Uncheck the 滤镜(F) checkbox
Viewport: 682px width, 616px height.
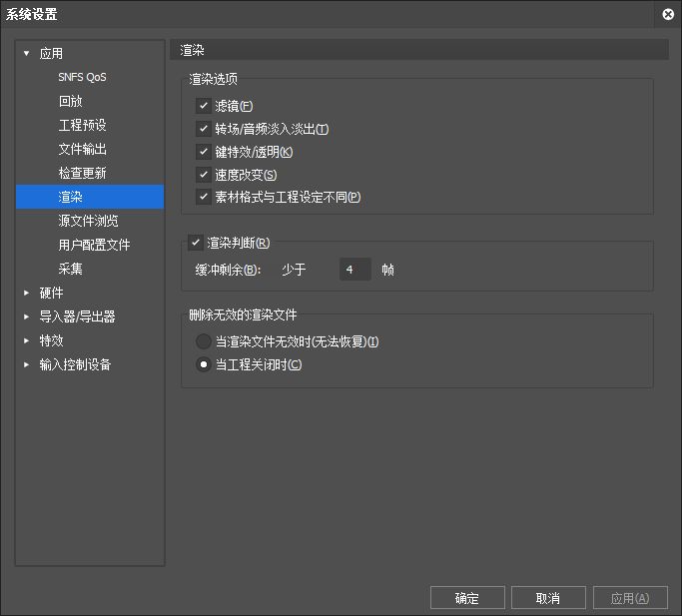[203, 106]
